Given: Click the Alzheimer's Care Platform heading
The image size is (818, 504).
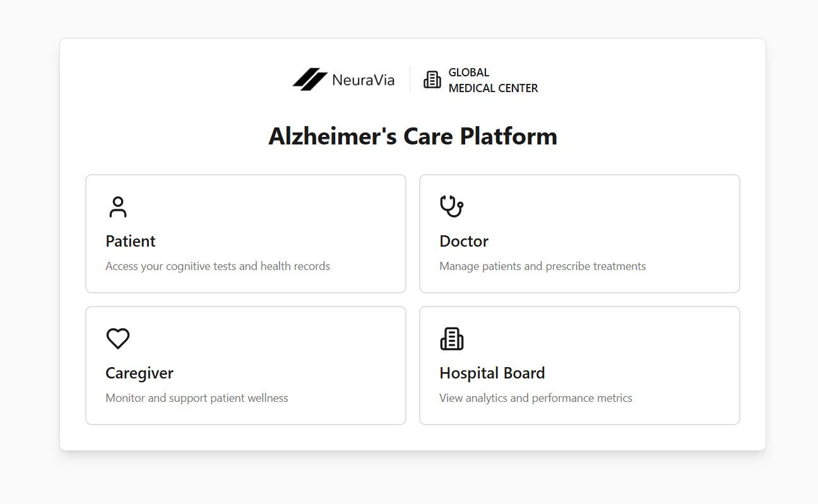Looking at the screenshot, I should (413, 136).
